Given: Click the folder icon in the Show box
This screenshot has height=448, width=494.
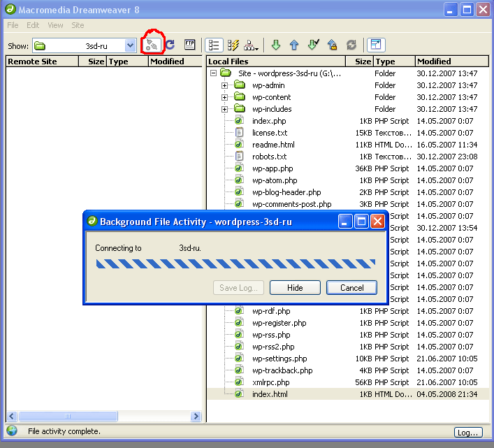Looking at the screenshot, I should coord(40,46).
